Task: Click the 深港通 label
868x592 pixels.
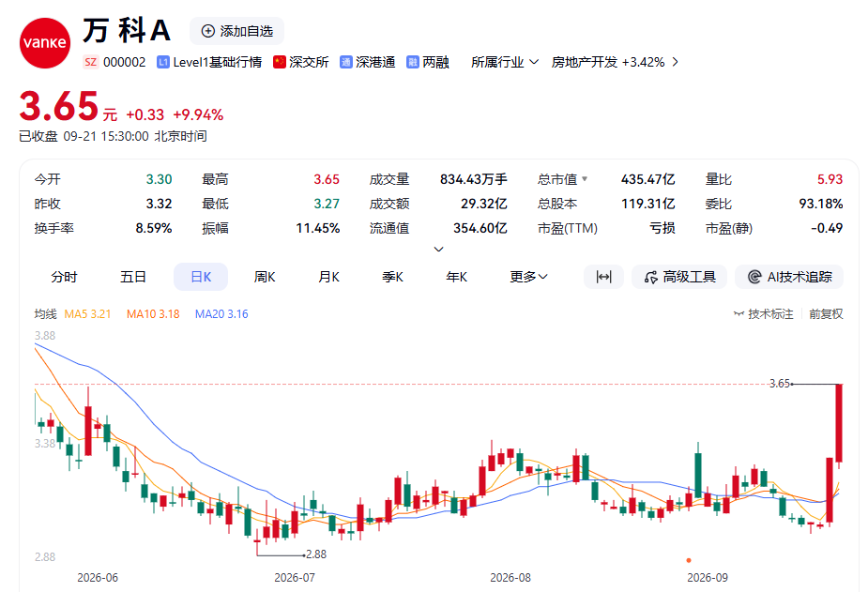Action: 375,62
